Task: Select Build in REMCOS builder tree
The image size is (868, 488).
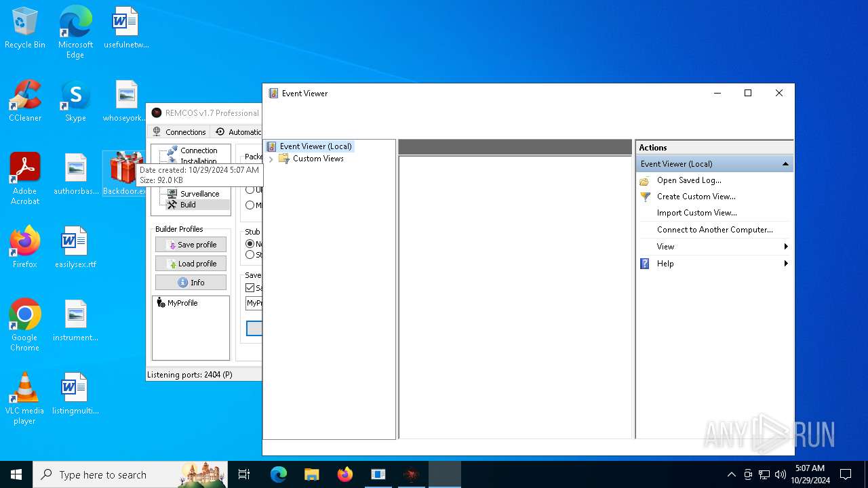Action: click(x=188, y=205)
